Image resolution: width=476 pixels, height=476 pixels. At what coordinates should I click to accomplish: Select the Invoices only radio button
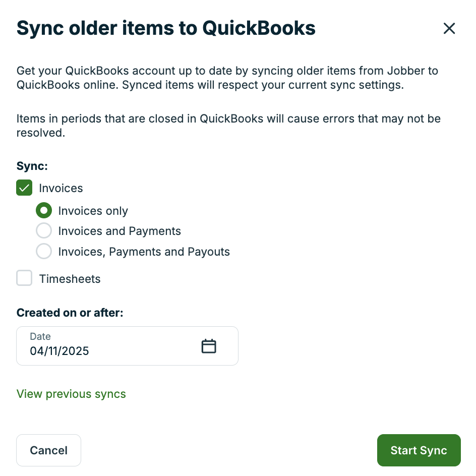click(x=44, y=210)
